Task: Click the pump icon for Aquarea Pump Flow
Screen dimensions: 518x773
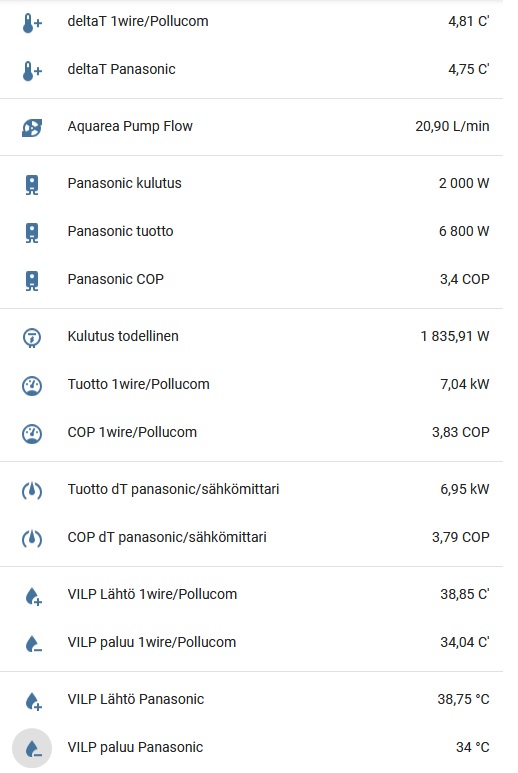Action: (32, 128)
